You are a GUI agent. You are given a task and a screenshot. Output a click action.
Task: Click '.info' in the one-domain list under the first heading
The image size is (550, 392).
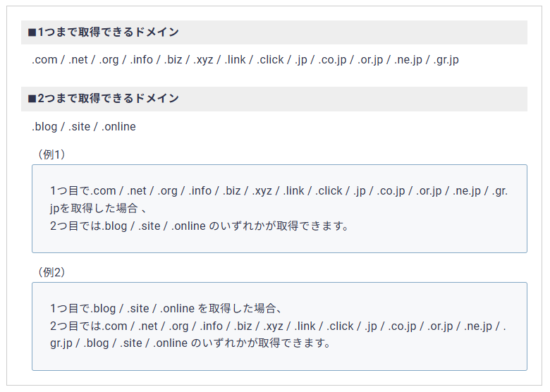(141, 60)
